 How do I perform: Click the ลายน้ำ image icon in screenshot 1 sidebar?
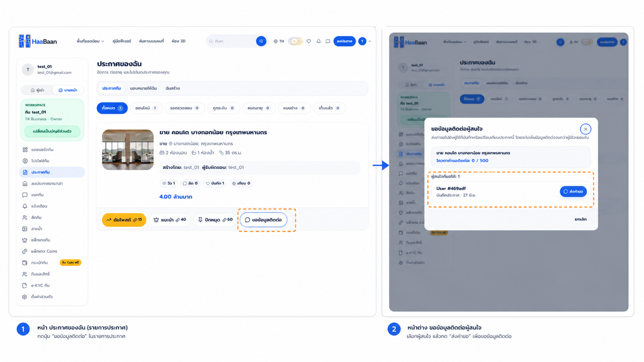point(25,229)
